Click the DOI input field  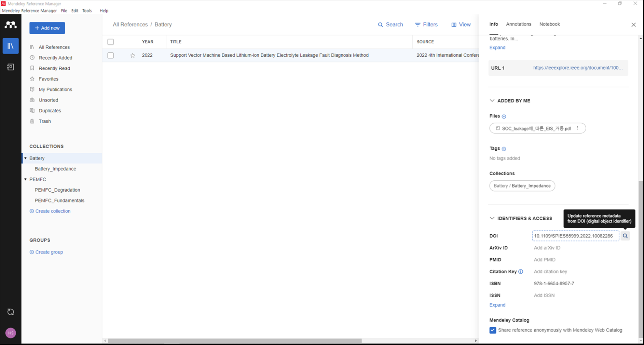click(576, 236)
